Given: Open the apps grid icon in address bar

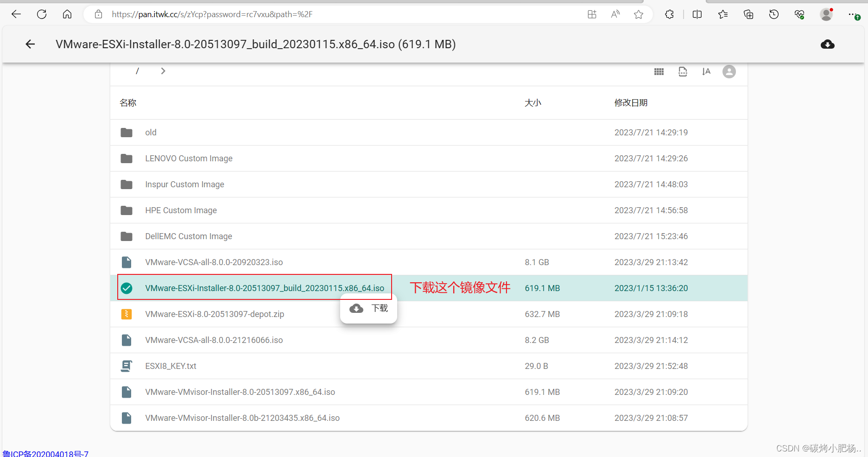Looking at the screenshot, I should click(592, 14).
